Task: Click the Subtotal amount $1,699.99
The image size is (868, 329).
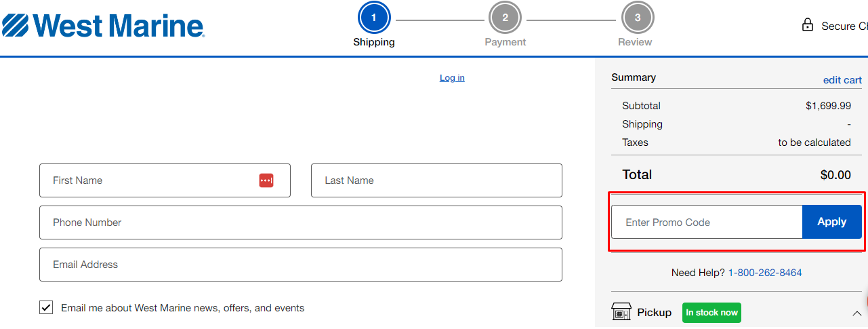Action: [828, 106]
